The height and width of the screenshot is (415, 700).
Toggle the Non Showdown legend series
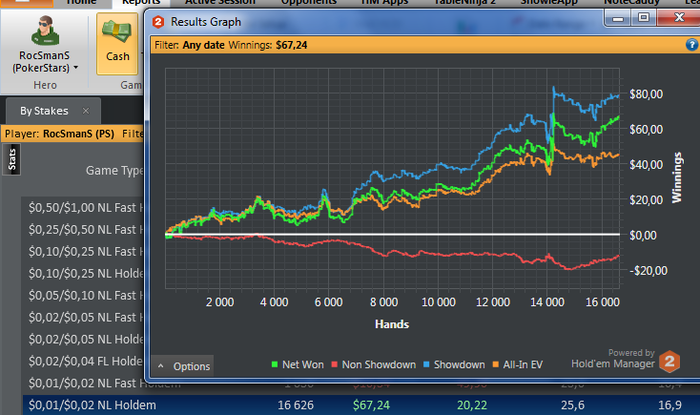pos(374,365)
